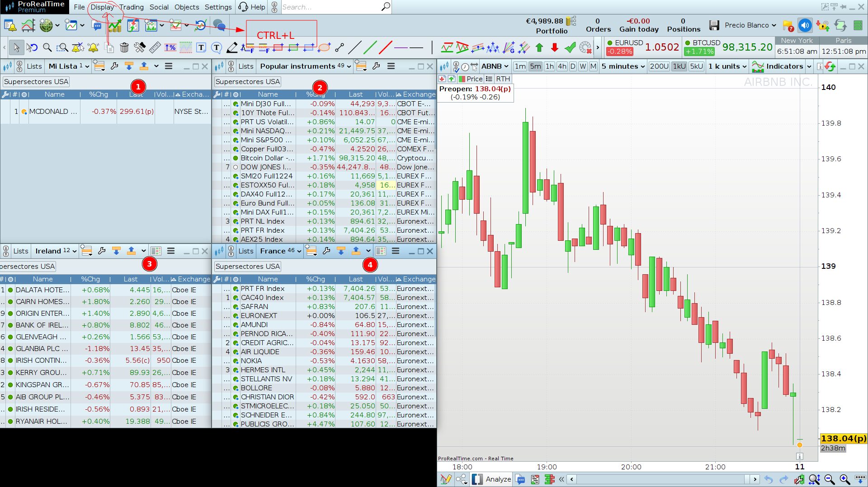Expand the drawing toolbar overflow arrow
The width and height of the screenshot is (868, 487).
(598, 47)
